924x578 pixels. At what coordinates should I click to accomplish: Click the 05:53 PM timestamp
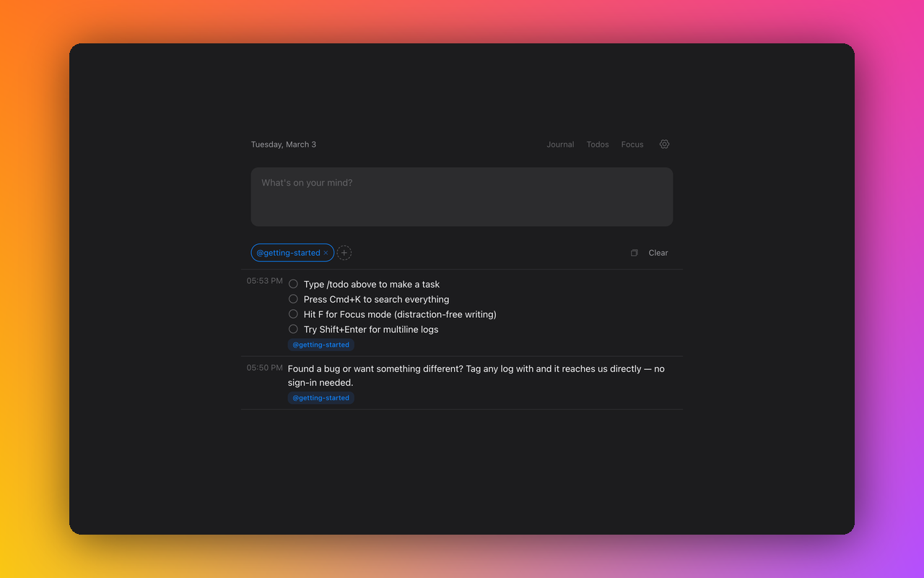263,280
